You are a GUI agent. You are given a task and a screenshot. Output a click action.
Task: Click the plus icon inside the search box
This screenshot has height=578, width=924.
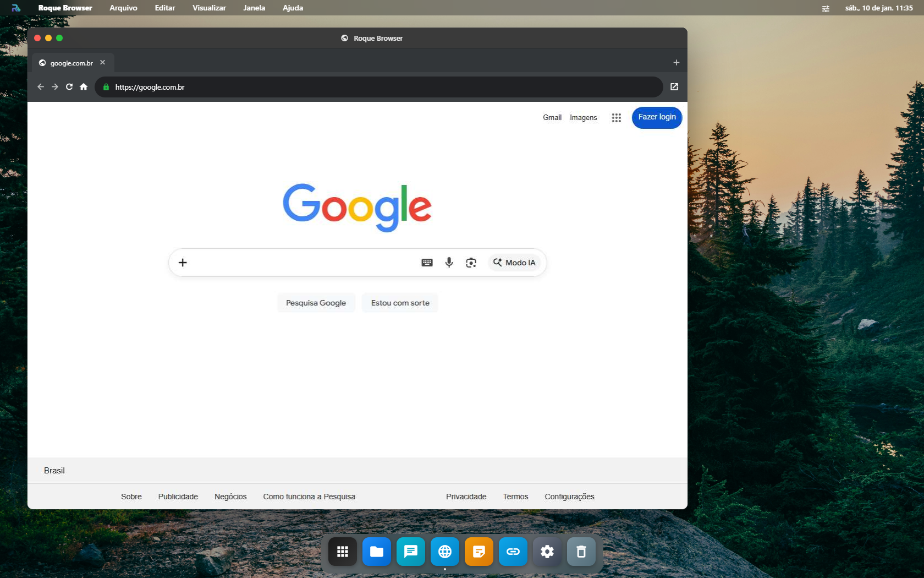(x=183, y=263)
